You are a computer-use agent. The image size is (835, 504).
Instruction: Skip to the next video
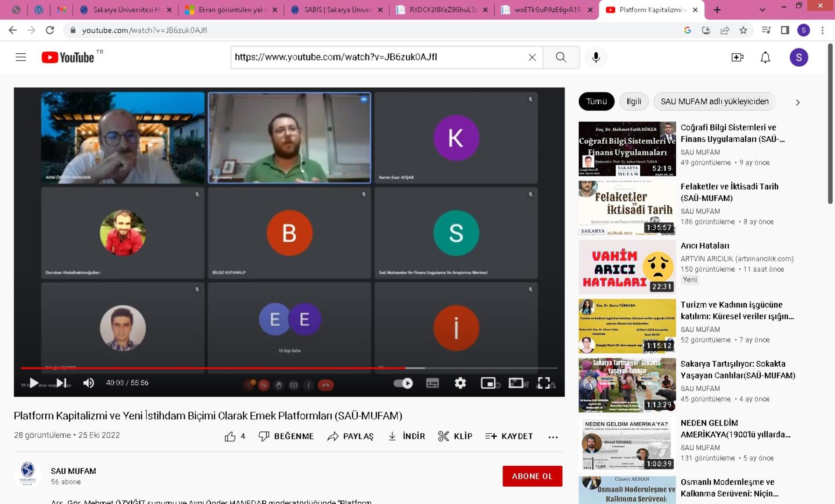62,383
